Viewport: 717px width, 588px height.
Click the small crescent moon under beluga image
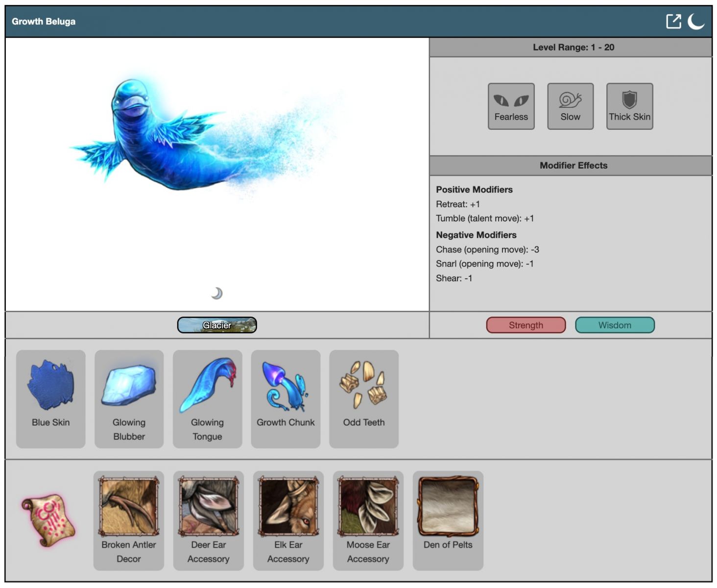[217, 293]
